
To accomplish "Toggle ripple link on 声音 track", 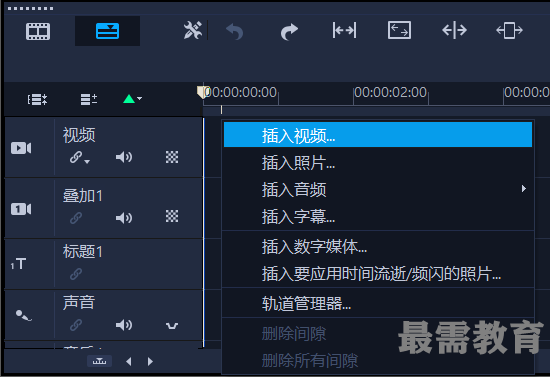I will tap(76, 325).
